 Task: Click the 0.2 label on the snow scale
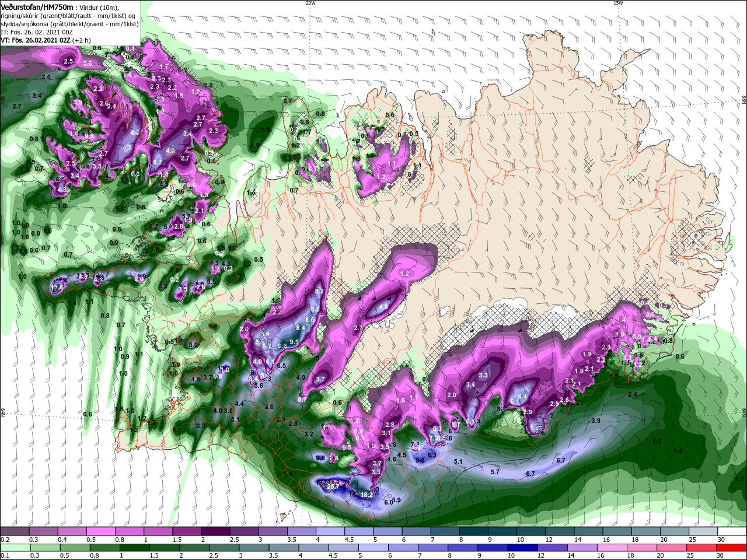(5, 540)
